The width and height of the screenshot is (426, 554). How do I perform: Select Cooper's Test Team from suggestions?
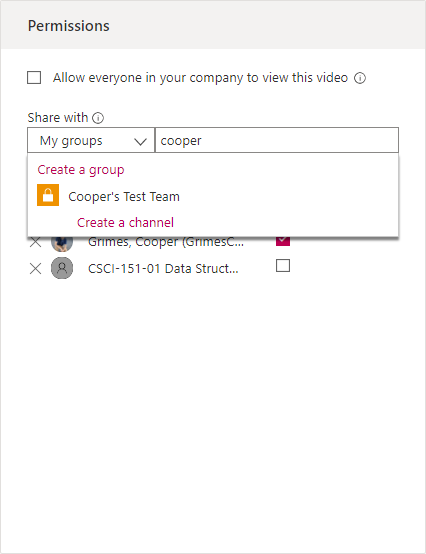pyautogui.click(x=124, y=196)
